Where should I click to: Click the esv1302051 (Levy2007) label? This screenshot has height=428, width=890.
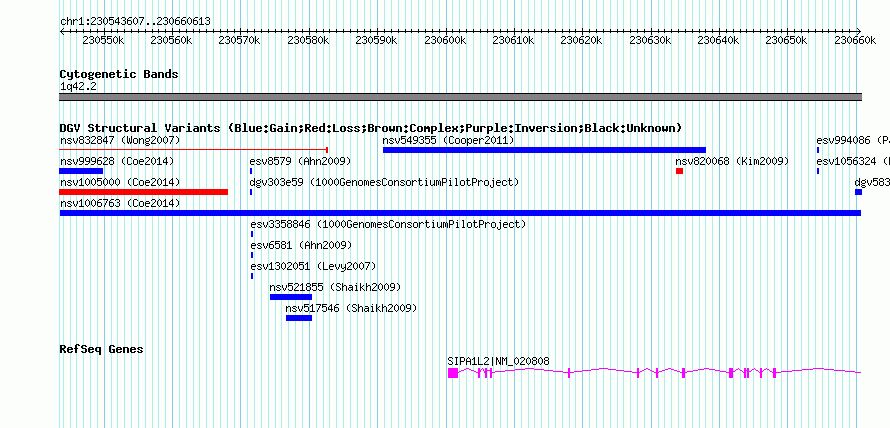tap(313, 266)
